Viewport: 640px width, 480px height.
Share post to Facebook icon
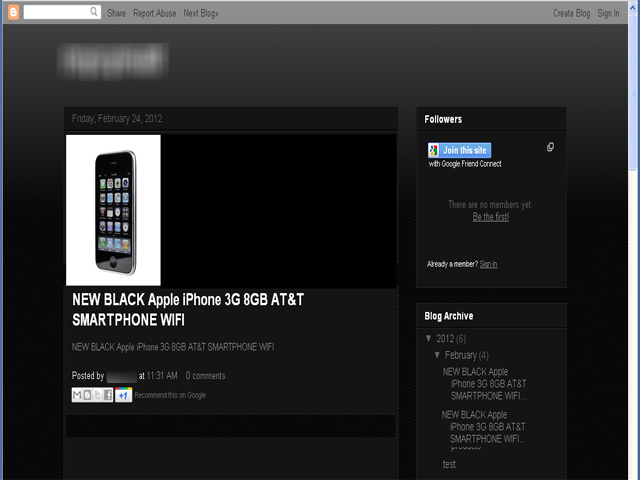click(108, 395)
